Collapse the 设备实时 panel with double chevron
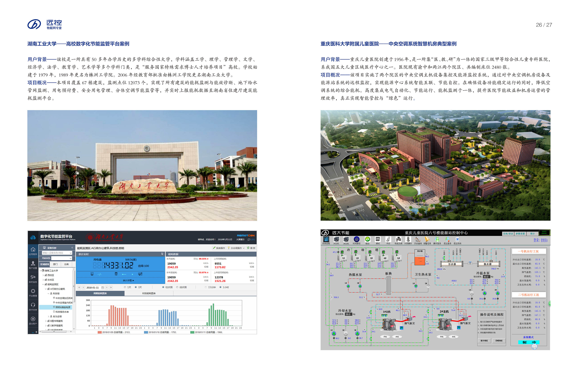 tap(72, 248)
